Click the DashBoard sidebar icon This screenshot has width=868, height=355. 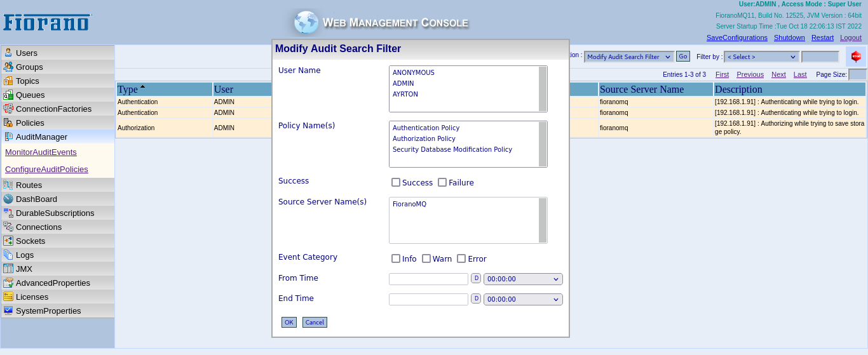8,199
